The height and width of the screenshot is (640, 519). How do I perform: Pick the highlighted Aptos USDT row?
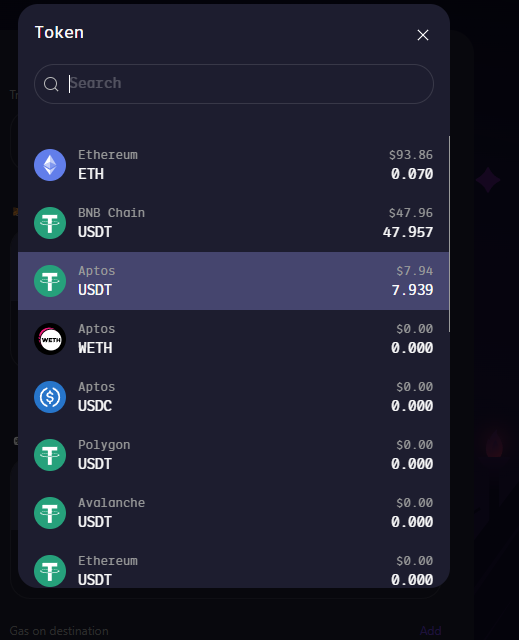click(x=233, y=281)
